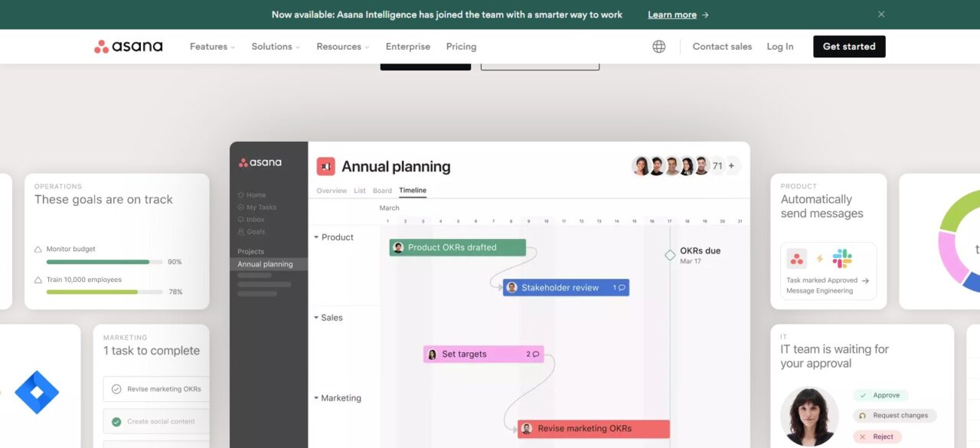Click the Log In link
This screenshot has height=448, width=980.
[780, 47]
